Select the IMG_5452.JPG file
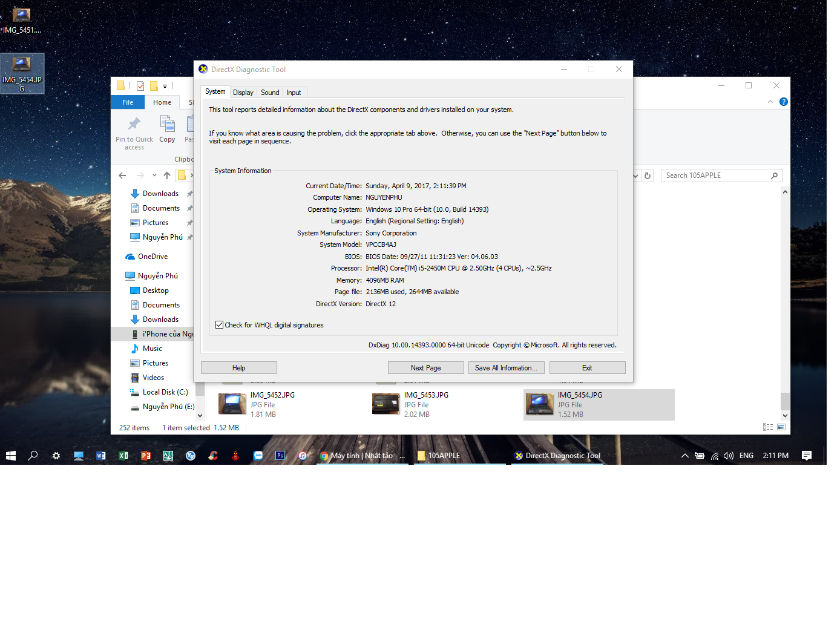 click(x=290, y=404)
